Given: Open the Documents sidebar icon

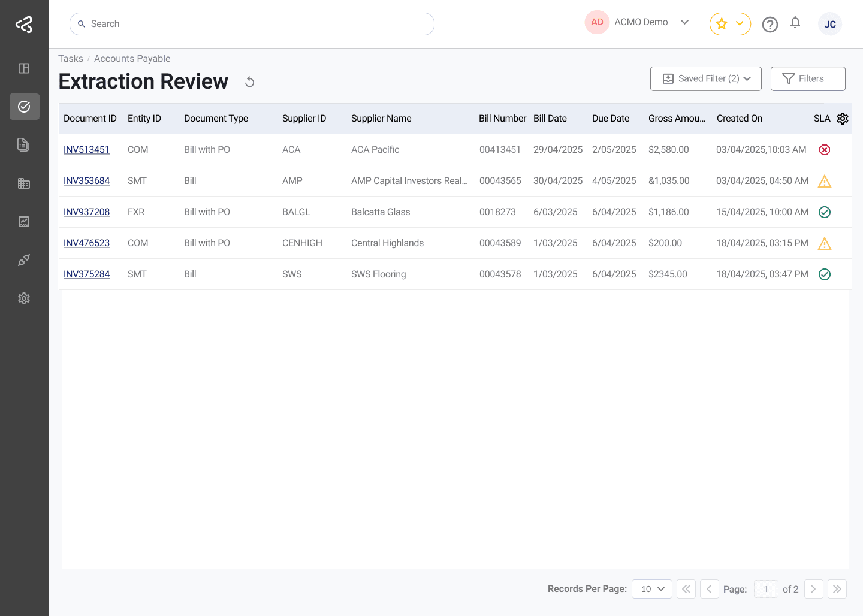Looking at the screenshot, I should pyautogui.click(x=24, y=145).
